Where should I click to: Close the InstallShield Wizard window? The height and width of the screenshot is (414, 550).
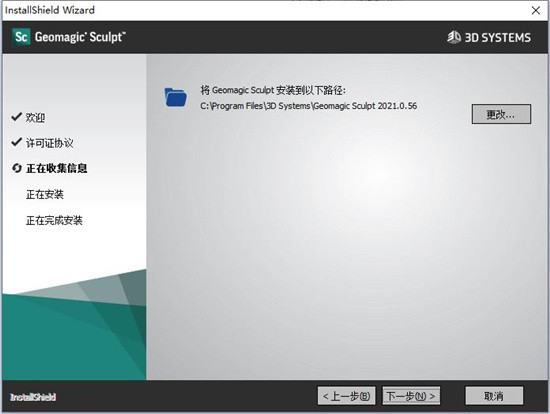click(x=536, y=10)
